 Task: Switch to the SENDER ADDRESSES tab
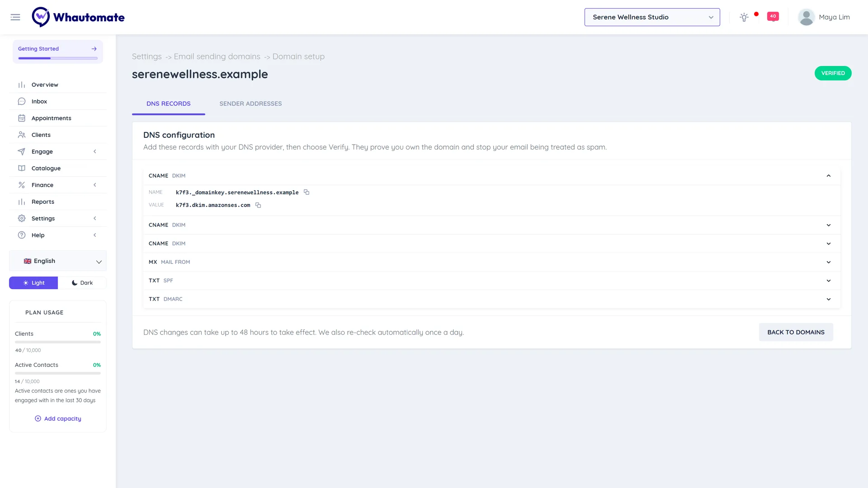tap(250, 103)
